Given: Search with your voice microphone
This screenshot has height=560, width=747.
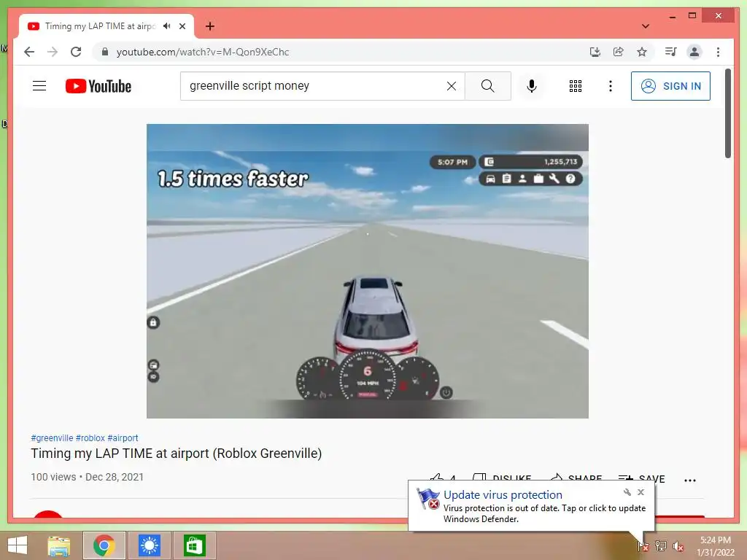Looking at the screenshot, I should [x=532, y=86].
